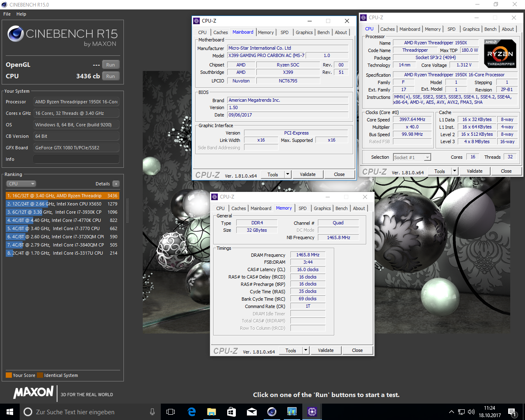Click Tools button in Memory window

click(x=291, y=350)
